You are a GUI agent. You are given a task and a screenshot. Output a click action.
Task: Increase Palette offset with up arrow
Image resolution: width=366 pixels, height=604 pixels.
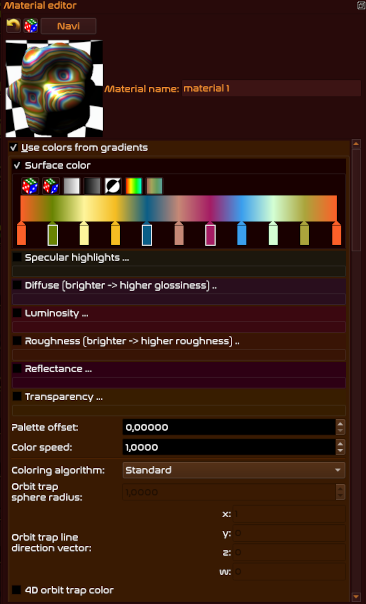[340, 423]
